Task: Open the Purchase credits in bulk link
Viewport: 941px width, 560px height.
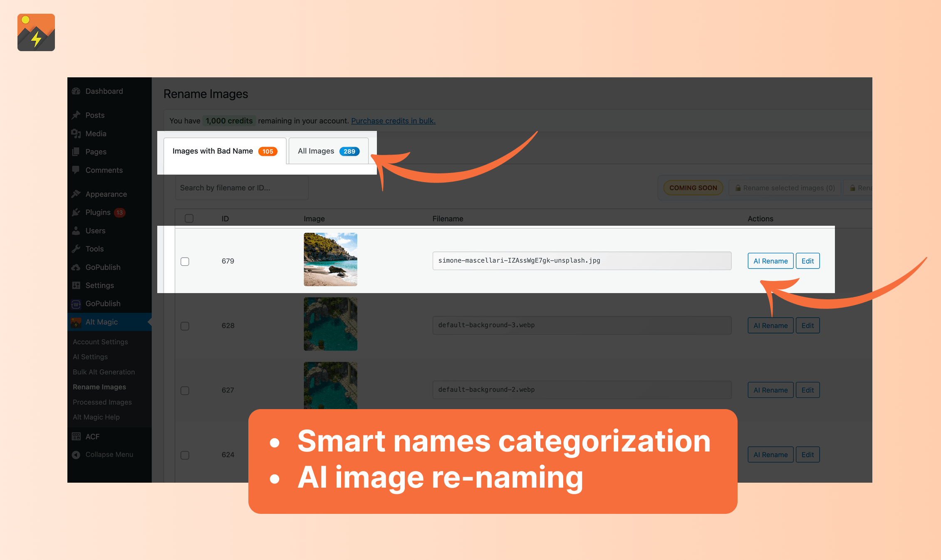Action: pos(393,121)
